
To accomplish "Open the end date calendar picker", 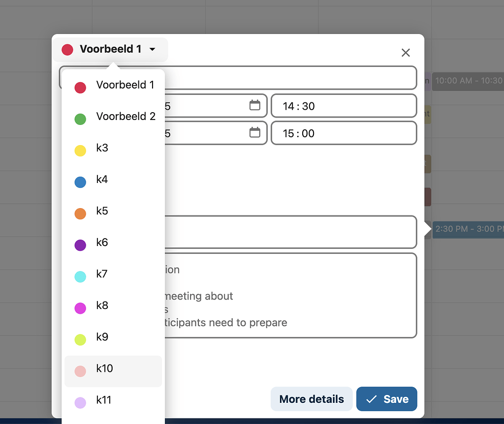I will [254, 133].
